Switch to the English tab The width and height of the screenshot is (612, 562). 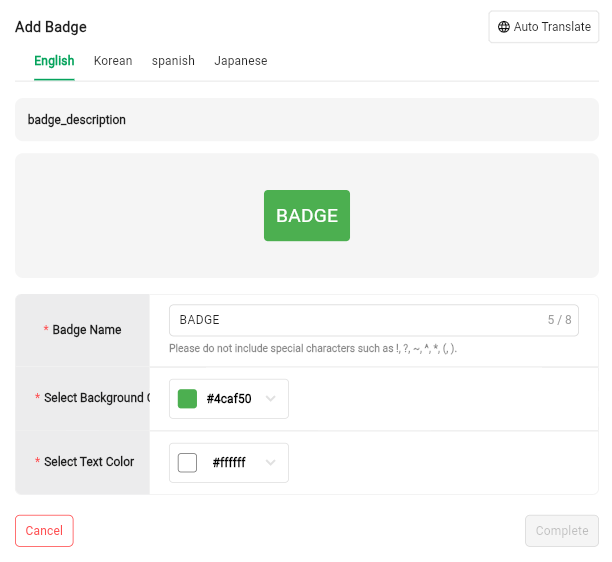54,61
